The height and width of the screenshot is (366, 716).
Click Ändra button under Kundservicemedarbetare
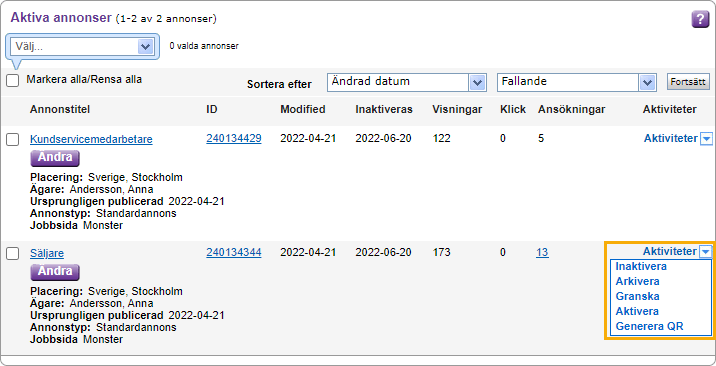tap(55, 158)
